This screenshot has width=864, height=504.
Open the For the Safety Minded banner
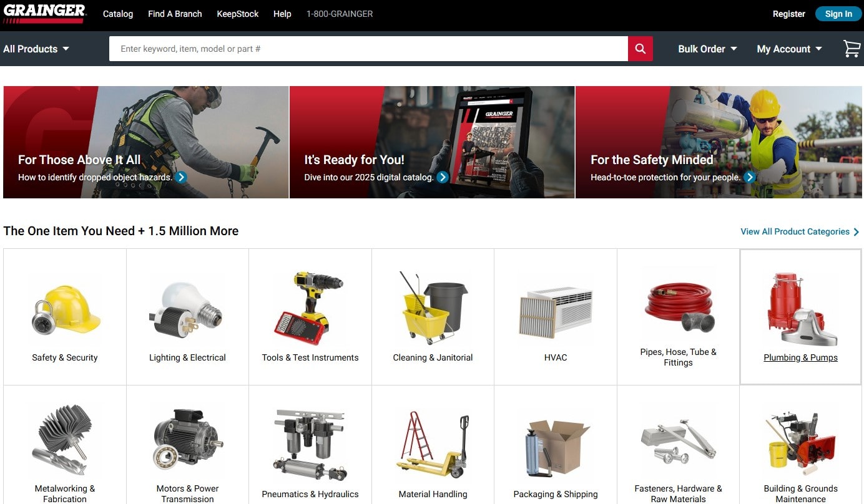pos(719,142)
